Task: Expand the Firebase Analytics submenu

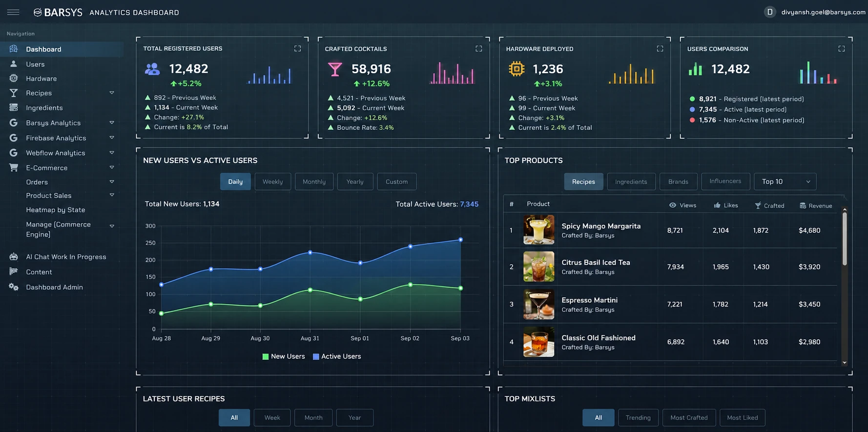Action: (x=112, y=138)
